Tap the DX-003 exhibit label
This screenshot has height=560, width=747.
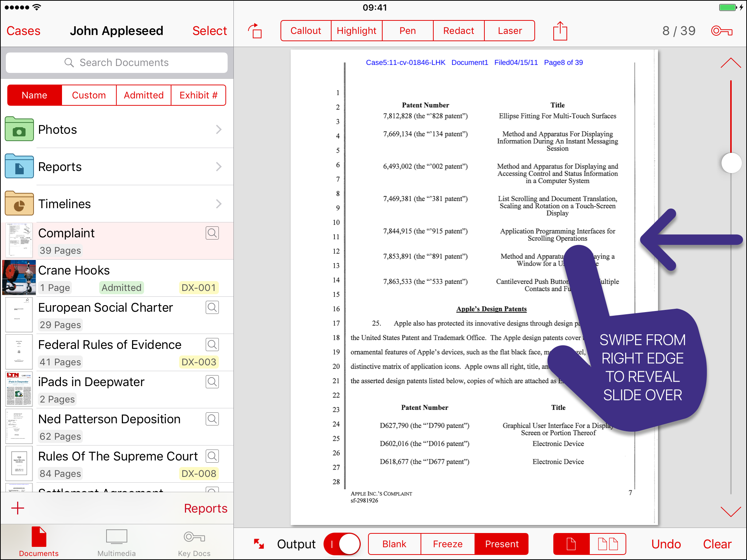pos(199,362)
